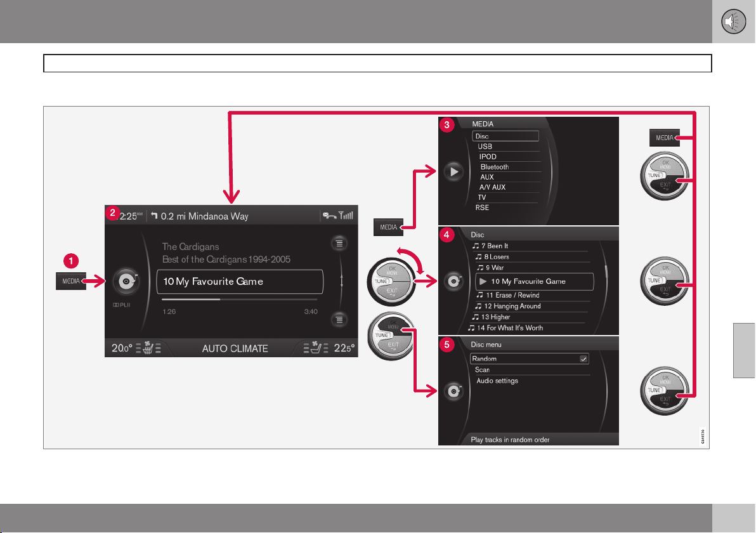Click the scrollbar on the Disc track list
This screenshot has height=533, width=756.
pyautogui.click(x=606, y=271)
